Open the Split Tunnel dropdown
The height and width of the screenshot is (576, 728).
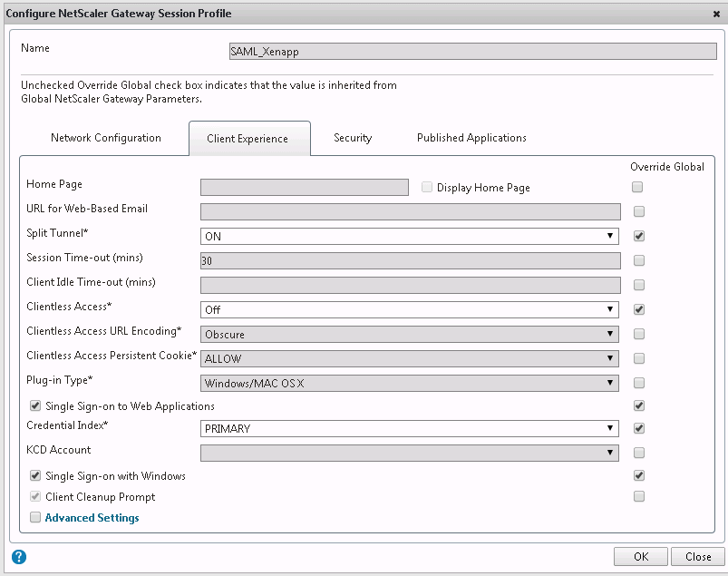click(x=410, y=237)
